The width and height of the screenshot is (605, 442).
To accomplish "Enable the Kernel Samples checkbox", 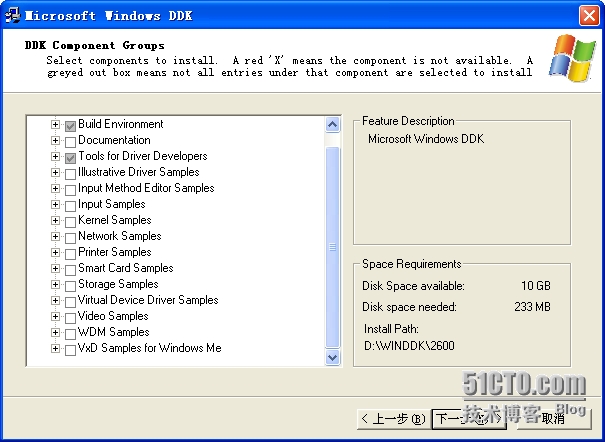I will (70, 222).
